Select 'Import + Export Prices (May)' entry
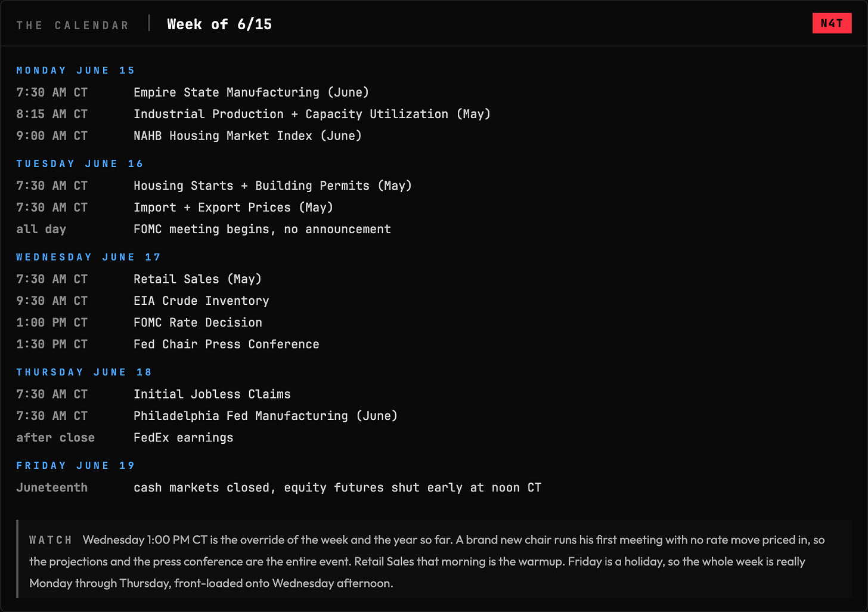868x612 pixels. coord(233,208)
